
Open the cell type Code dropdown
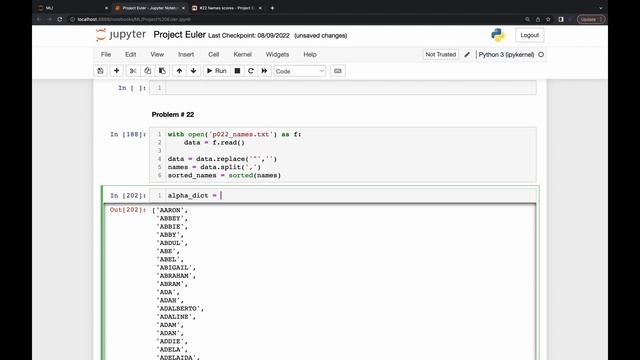(300, 71)
